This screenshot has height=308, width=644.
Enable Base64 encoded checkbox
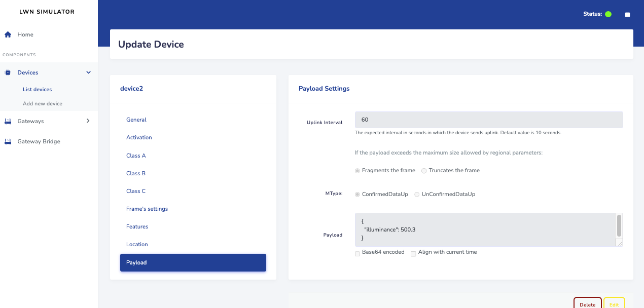click(357, 254)
